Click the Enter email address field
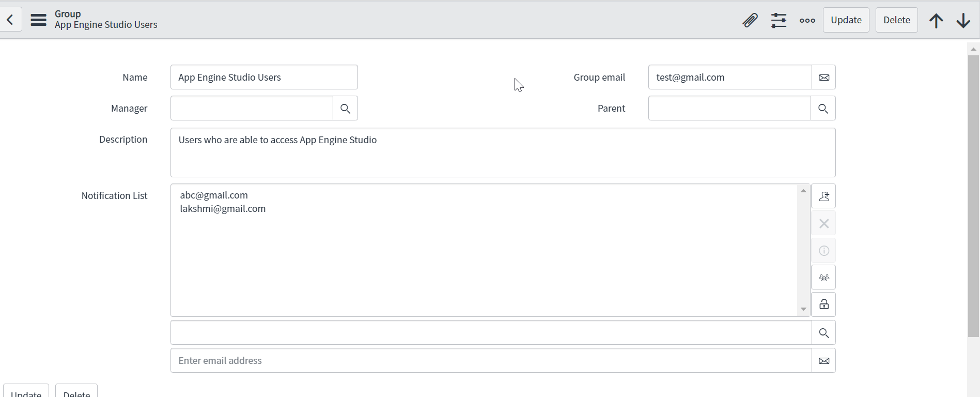 (490, 361)
